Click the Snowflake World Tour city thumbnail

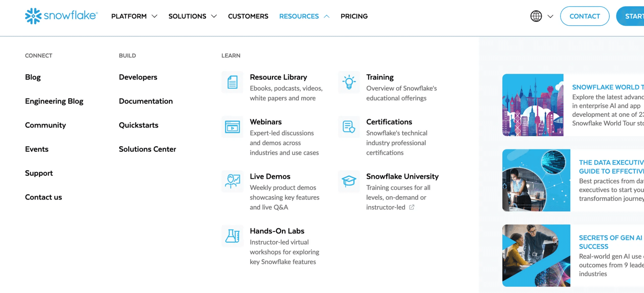click(x=533, y=105)
